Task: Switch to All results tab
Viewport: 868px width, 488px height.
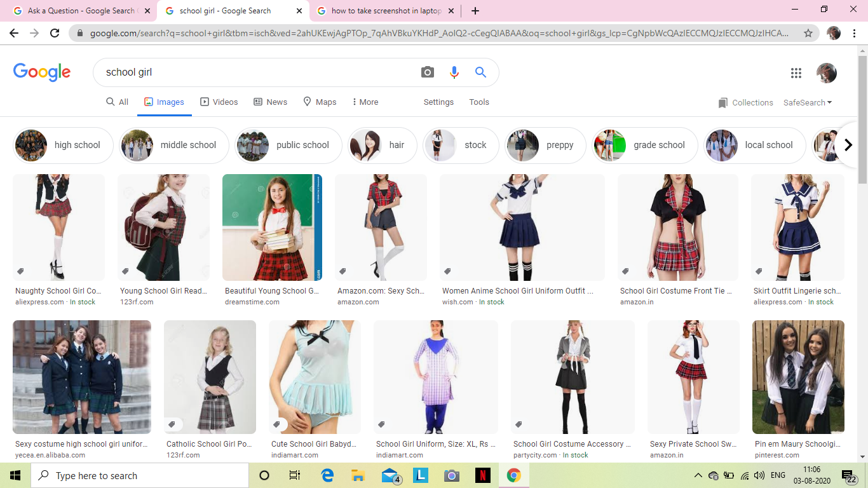Action: [x=117, y=102]
